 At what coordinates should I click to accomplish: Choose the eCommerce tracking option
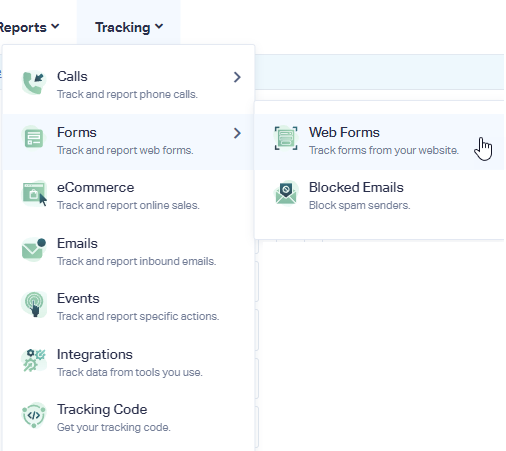128,197
